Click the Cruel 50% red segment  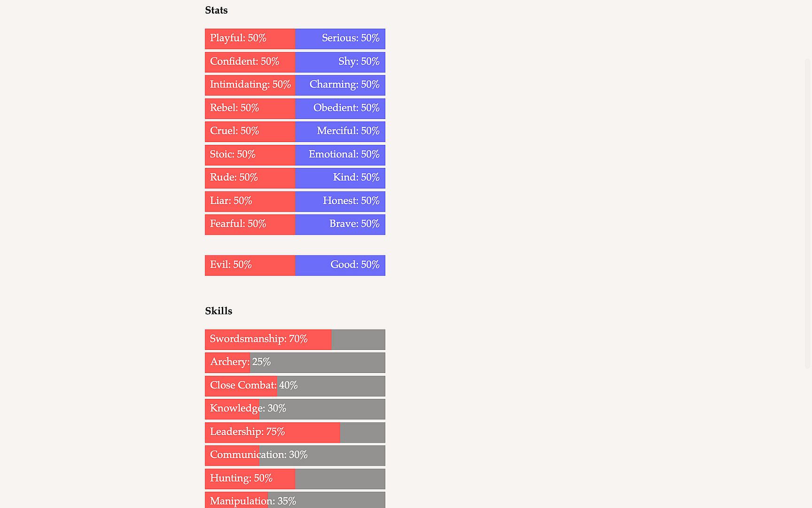(x=250, y=132)
